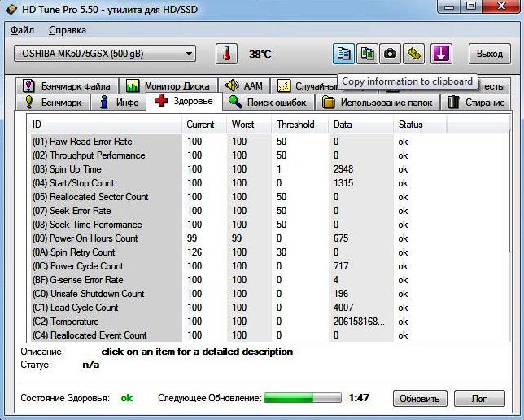524x420 pixels.
Task: Sort by the Threshold column header
Action: (x=300, y=125)
